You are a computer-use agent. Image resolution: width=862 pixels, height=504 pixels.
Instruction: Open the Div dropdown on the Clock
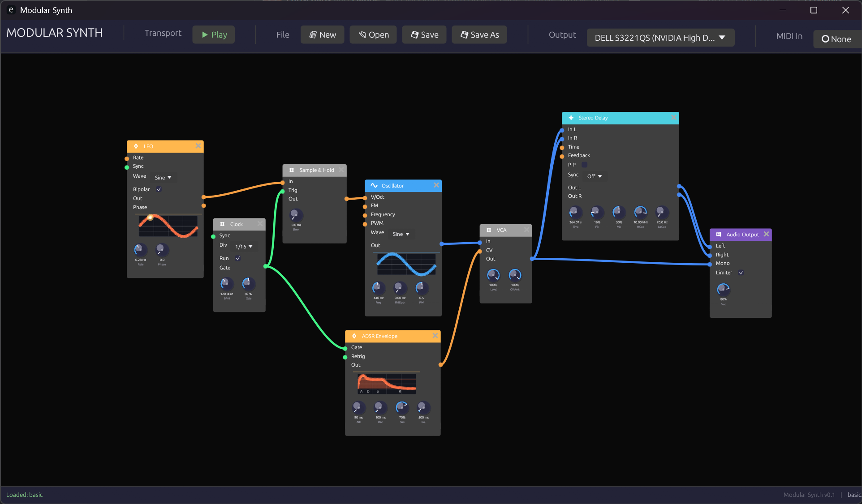coord(243,246)
